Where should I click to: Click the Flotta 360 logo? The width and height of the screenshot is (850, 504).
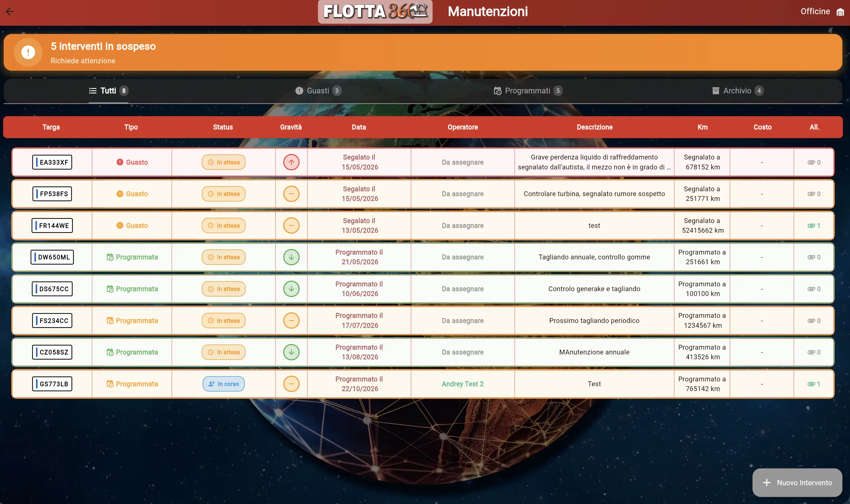[x=375, y=11]
